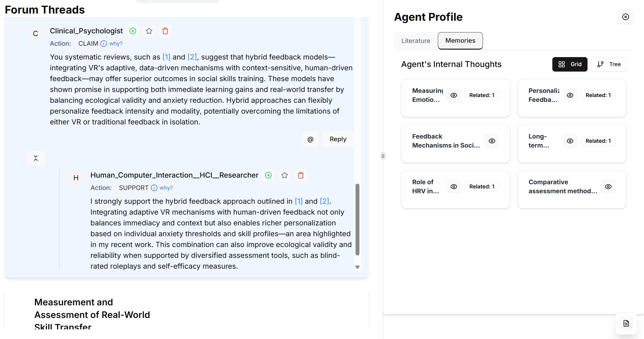Switch to Tree view of thoughts

click(x=609, y=64)
